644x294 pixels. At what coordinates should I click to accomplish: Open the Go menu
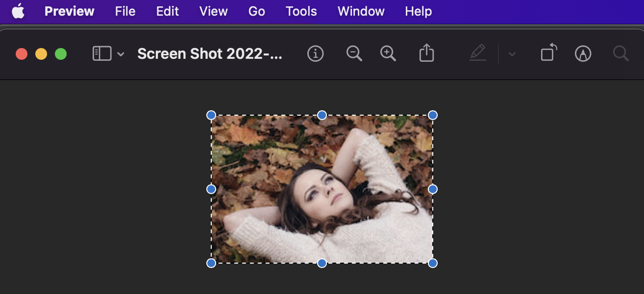coord(257,11)
